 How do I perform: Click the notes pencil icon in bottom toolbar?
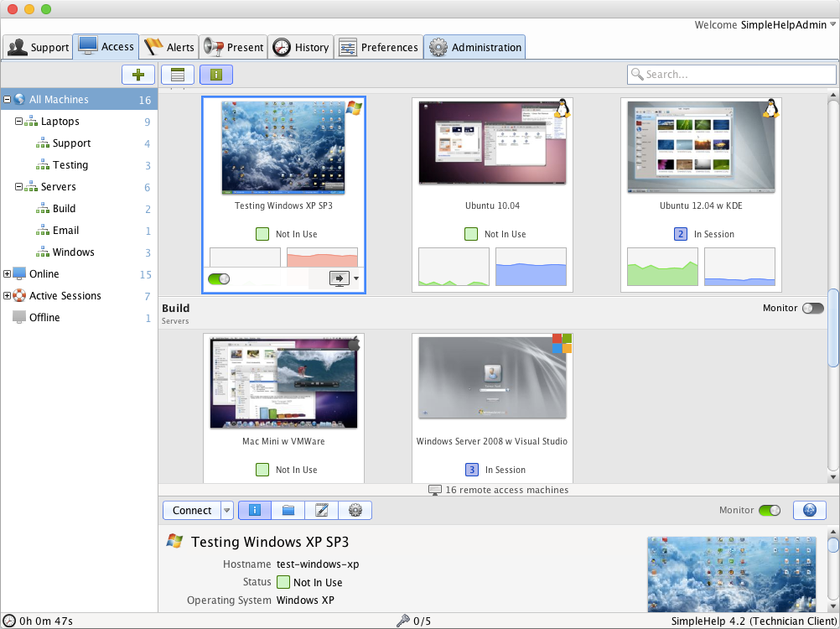[321, 510]
